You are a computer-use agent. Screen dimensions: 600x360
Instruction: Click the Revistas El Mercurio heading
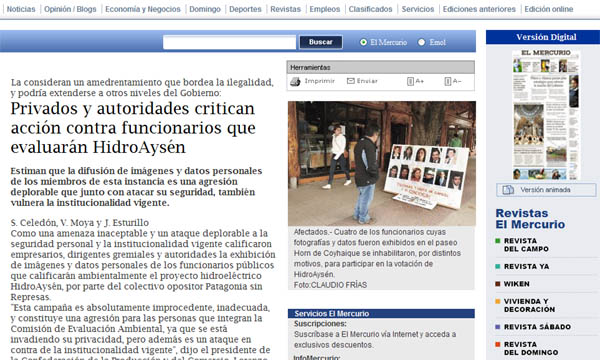530,219
